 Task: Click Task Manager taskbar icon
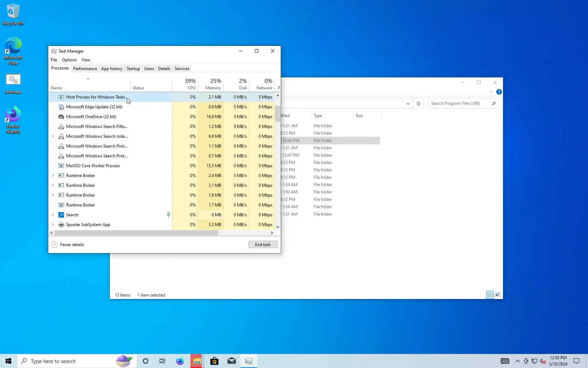point(249,361)
